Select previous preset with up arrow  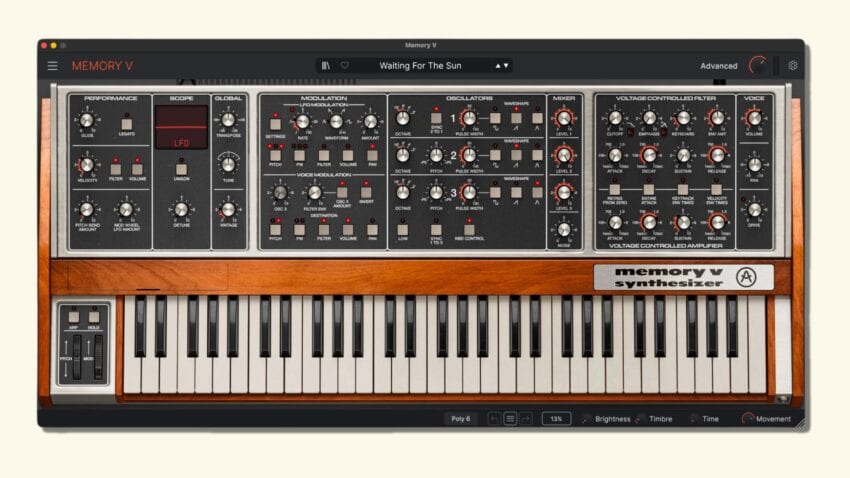498,66
